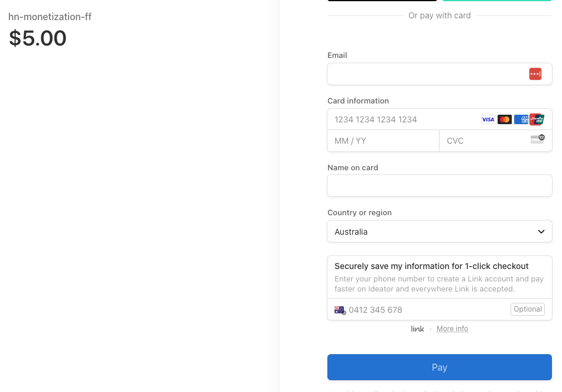Click the Optional tag in phone field

[x=528, y=309]
